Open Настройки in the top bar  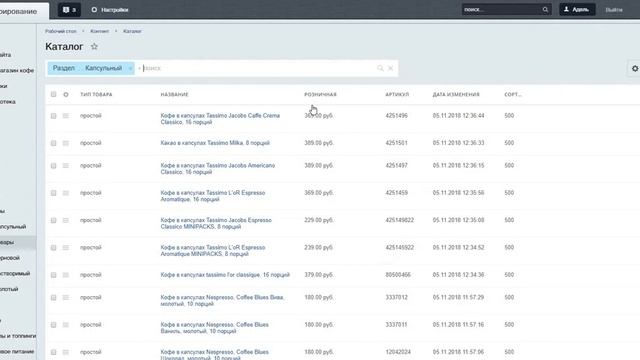point(110,10)
